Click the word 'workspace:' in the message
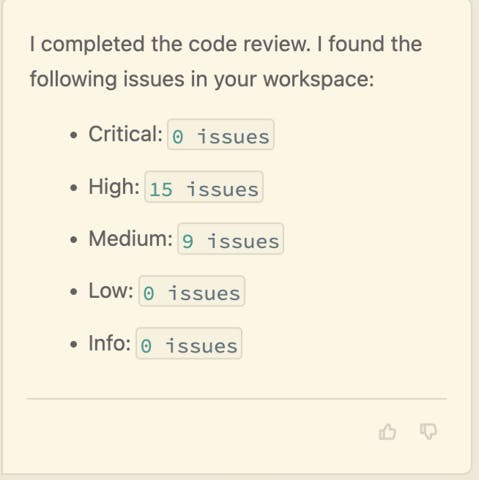 click(319, 79)
